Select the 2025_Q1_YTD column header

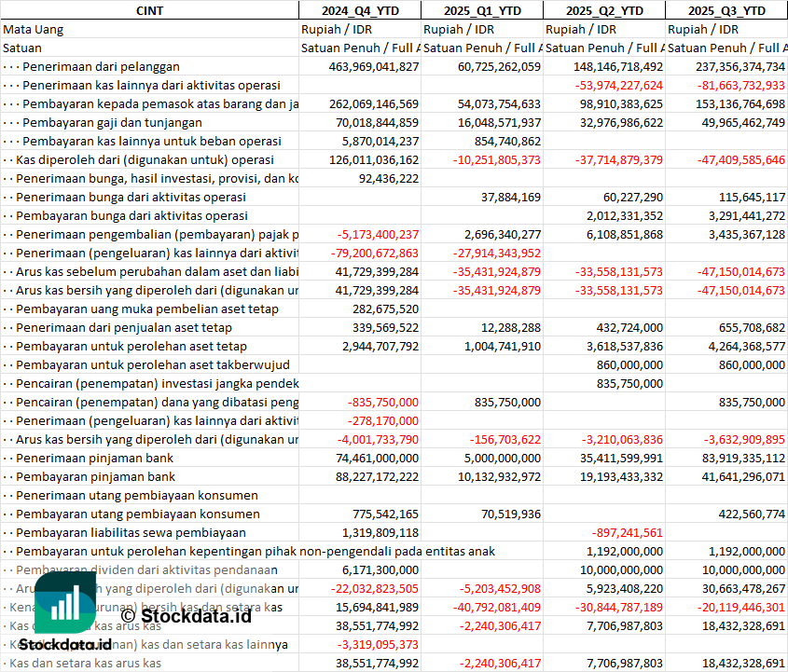(482, 10)
